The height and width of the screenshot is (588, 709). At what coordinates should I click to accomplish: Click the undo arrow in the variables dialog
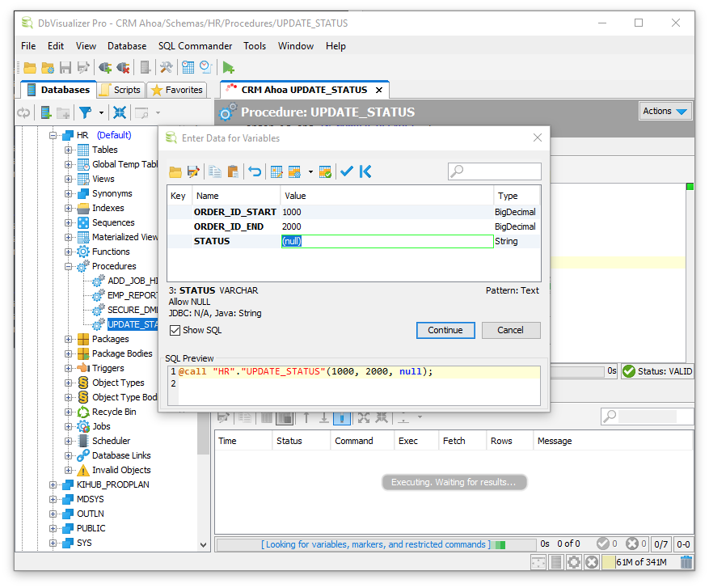(x=255, y=171)
